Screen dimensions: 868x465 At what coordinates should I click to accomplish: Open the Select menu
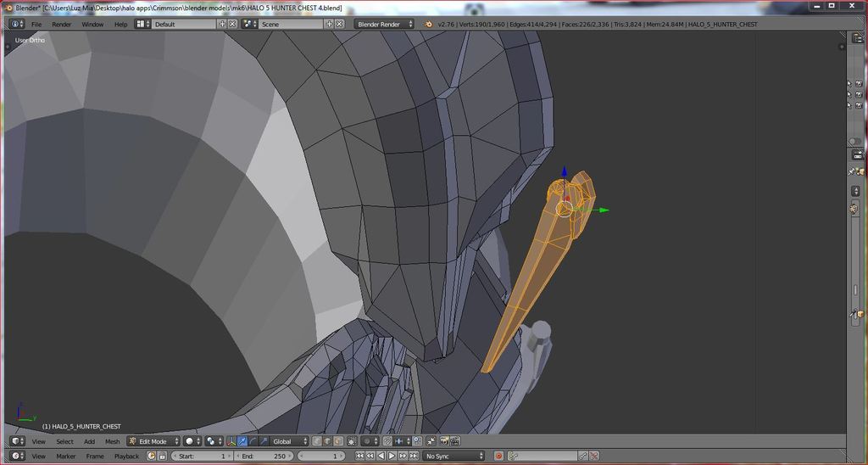64,442
